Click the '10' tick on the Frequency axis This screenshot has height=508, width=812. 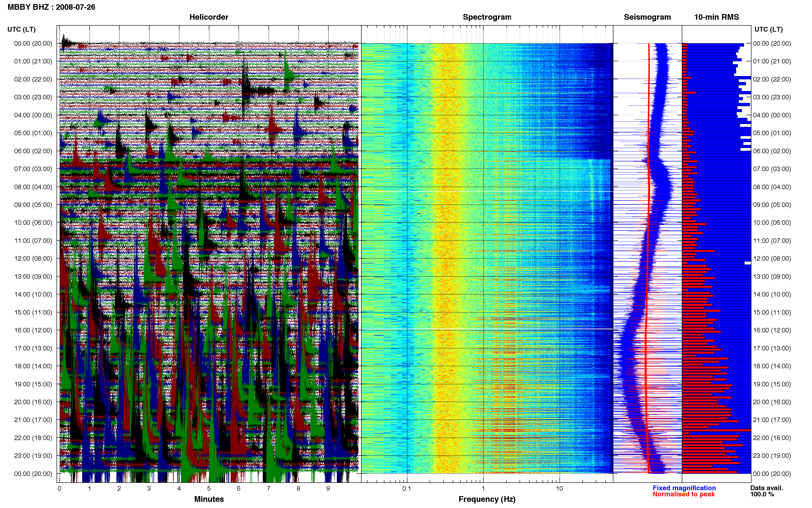[559, 489]
